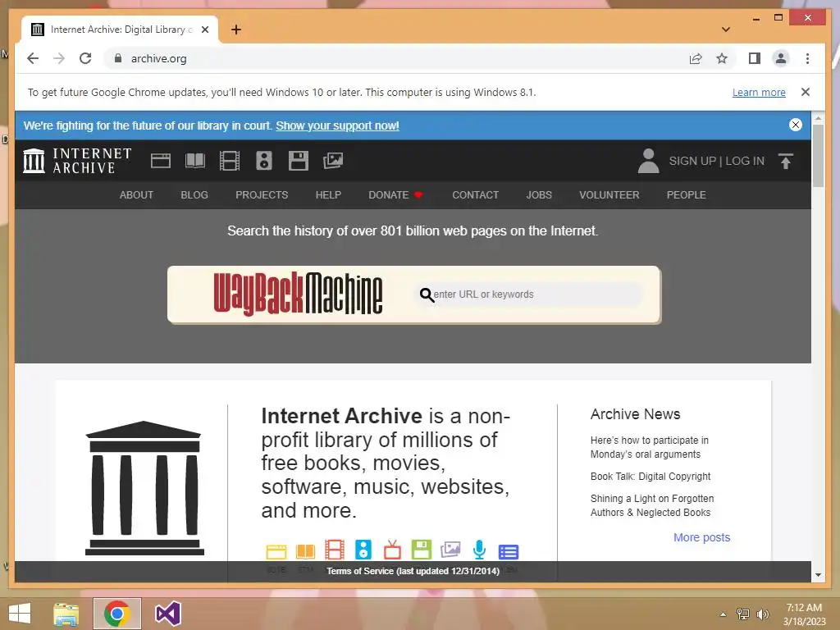Click the blue list icon under the description

pyautogui.click(x=509, y=552)
